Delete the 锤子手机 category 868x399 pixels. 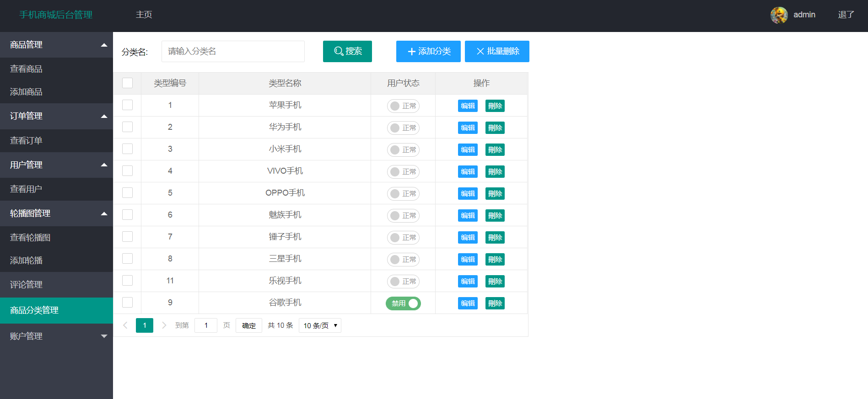[x=495, y=238]
